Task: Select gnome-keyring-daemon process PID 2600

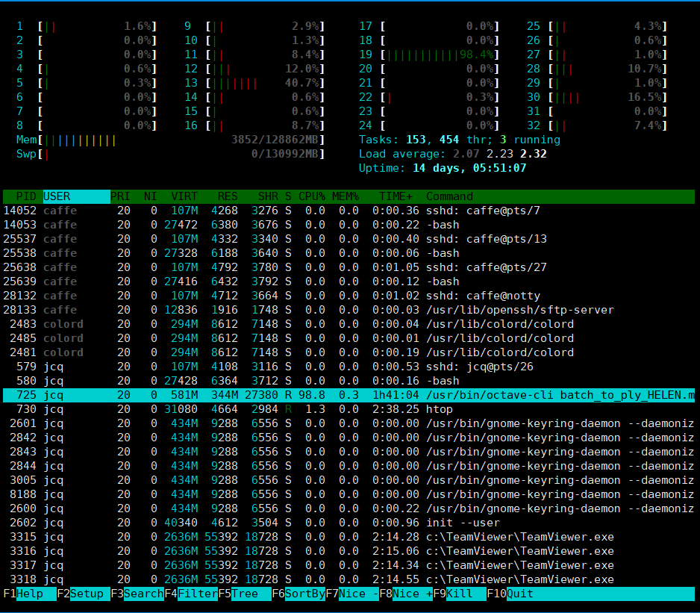Action: [x=349, y=509]
